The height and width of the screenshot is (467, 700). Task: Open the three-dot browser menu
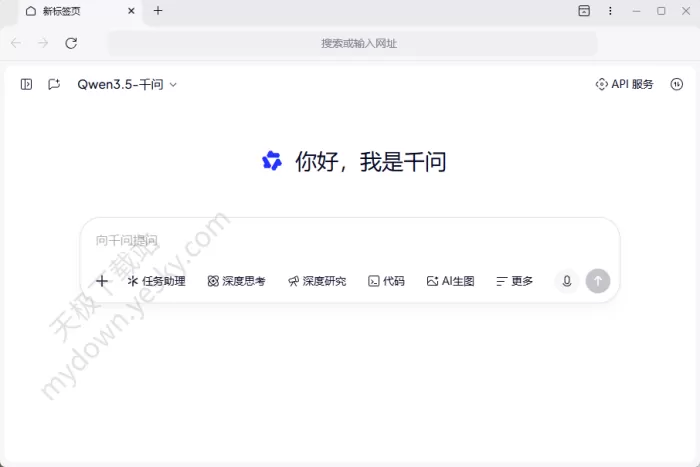coord(610,11)
